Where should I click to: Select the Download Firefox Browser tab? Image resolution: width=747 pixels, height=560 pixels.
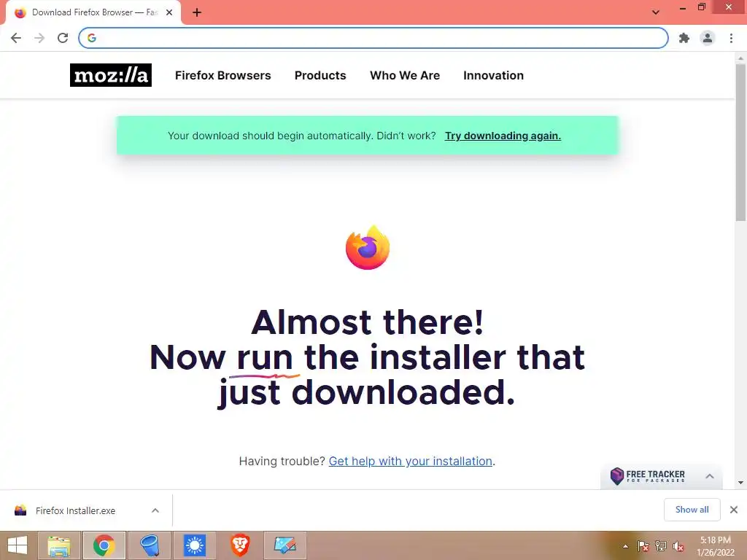click(x=93, y=12)
